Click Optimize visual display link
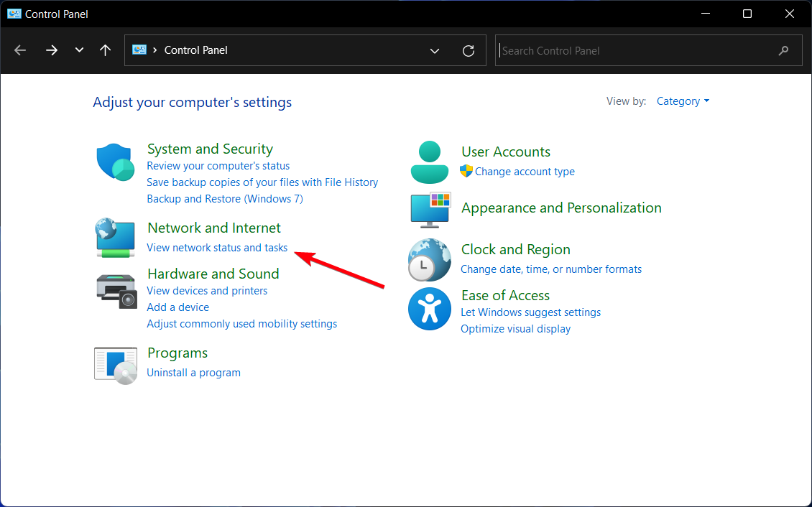This screenshot has height=507, width=812. coord(515,329)
